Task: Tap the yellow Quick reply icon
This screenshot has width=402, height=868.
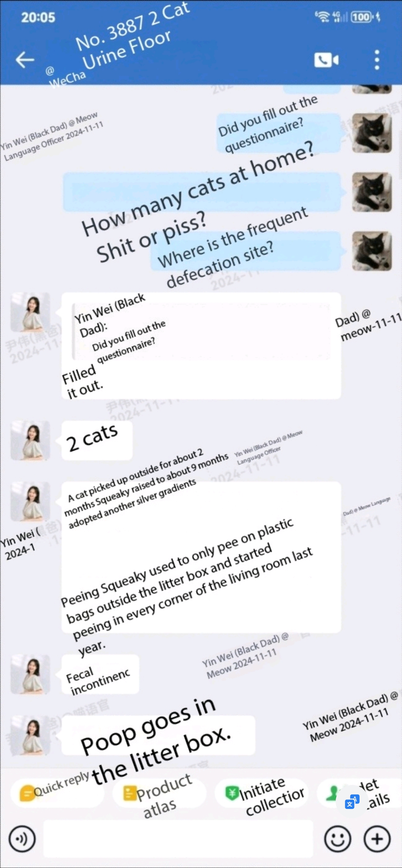Action: pos(27,793)
